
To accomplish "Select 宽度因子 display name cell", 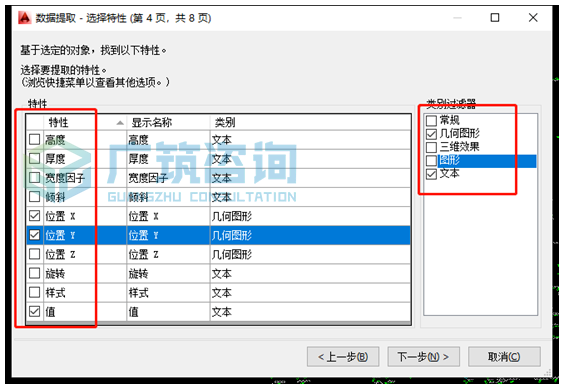I will click(x=168, y=178).
